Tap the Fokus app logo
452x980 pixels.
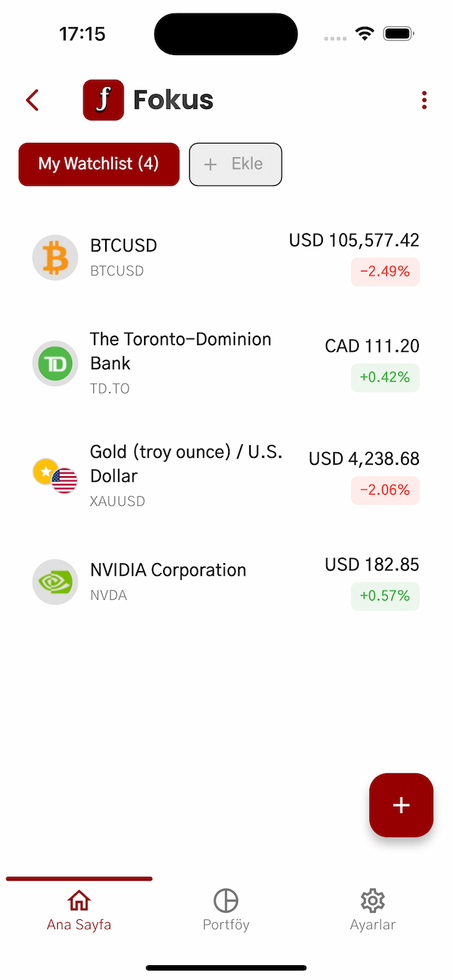click(x=103, y=100)
